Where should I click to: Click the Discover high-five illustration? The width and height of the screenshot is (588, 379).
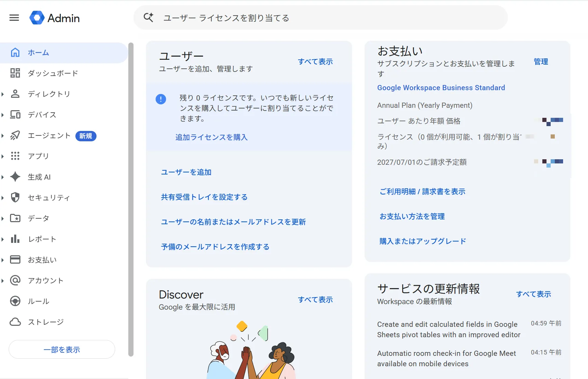tap(251, 350)
